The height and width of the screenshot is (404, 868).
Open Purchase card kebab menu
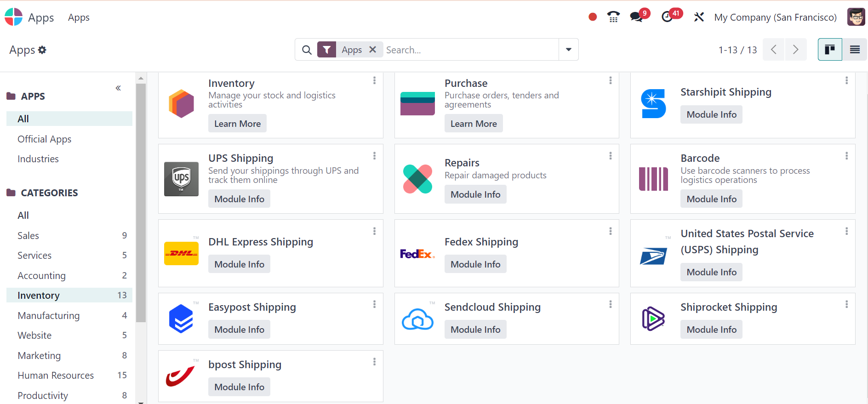coord(611,80)
